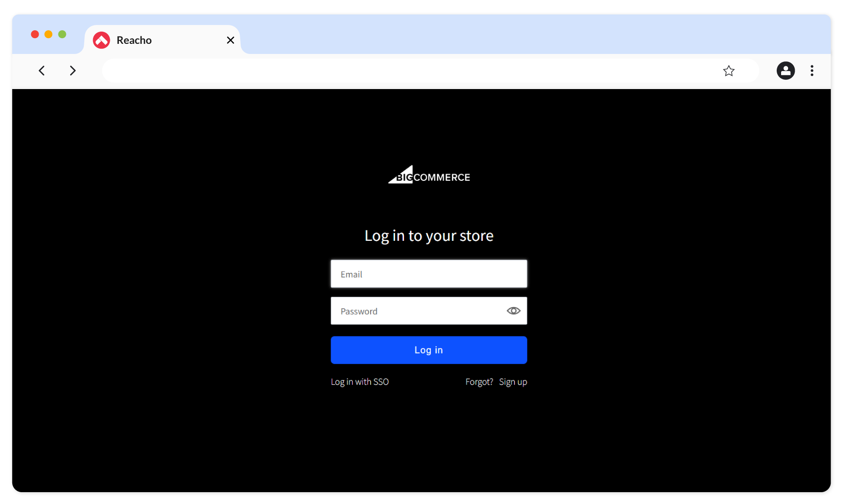Open the browser profile avatar icon
843x504 pixels.
(785, 71)
